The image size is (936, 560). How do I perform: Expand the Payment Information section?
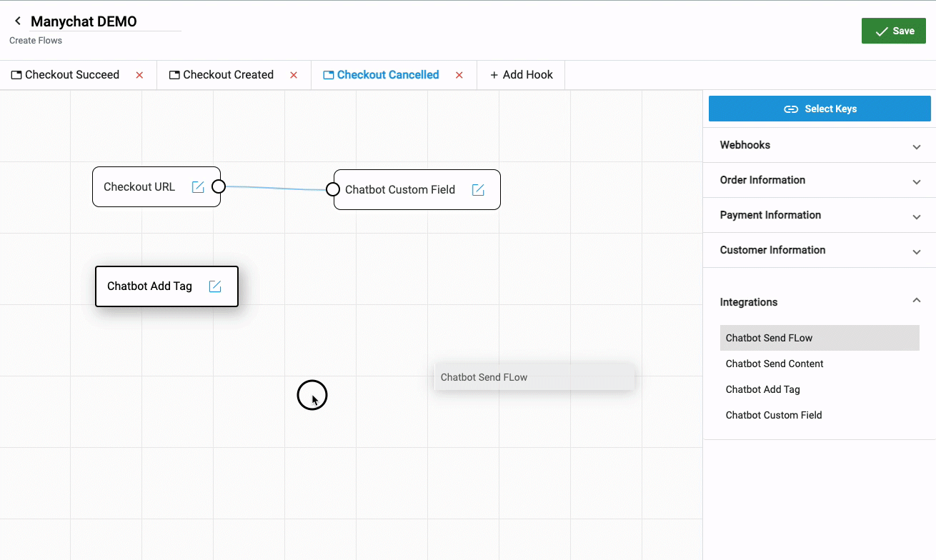tap(820, 215)
